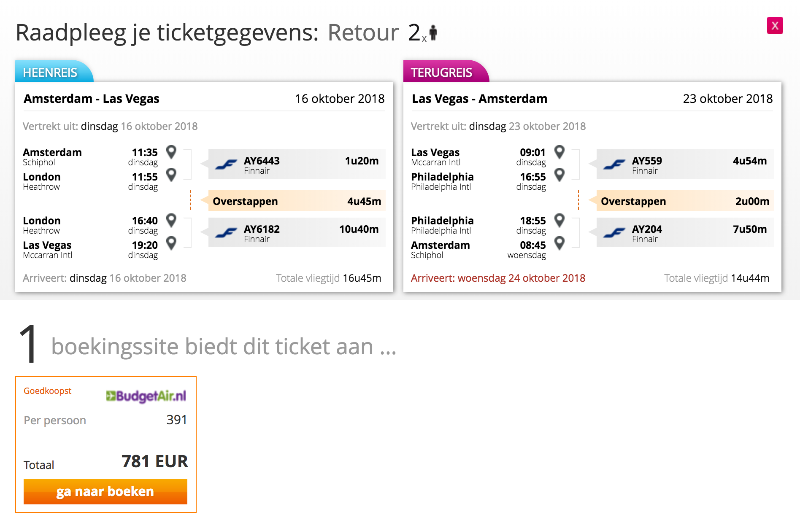Click the Finnair logo for flight AY204
This screenshot has width=800, height=528.
[615, 233]
